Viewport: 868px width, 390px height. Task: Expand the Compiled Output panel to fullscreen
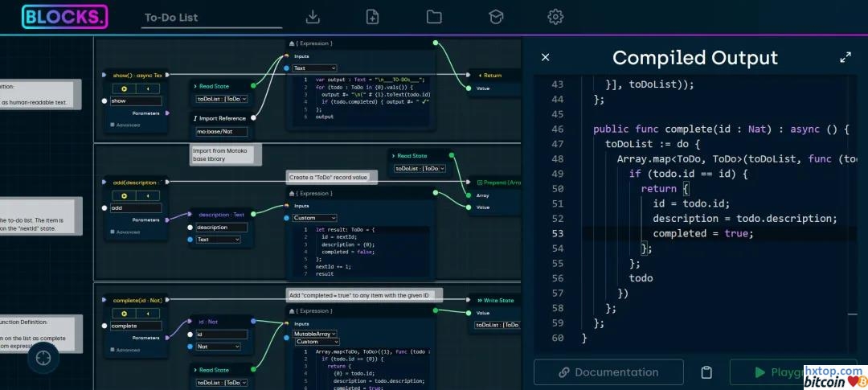(x=845, y=58)
